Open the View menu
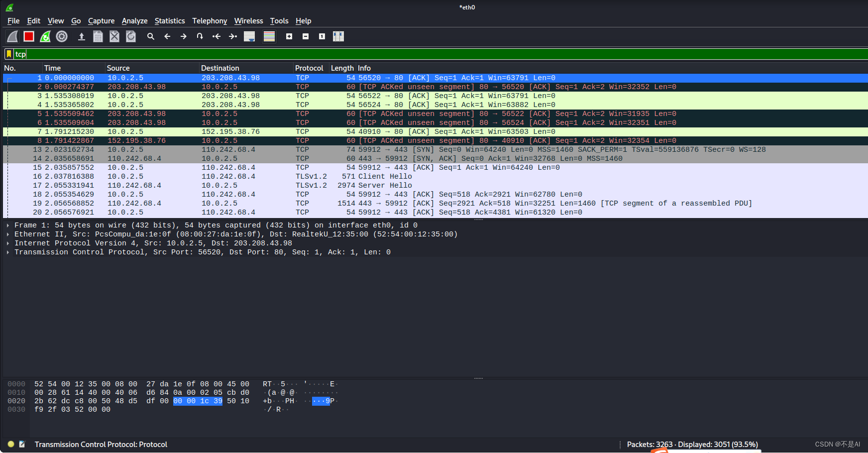Screen dimensions: 868x453 coord(56,21)
